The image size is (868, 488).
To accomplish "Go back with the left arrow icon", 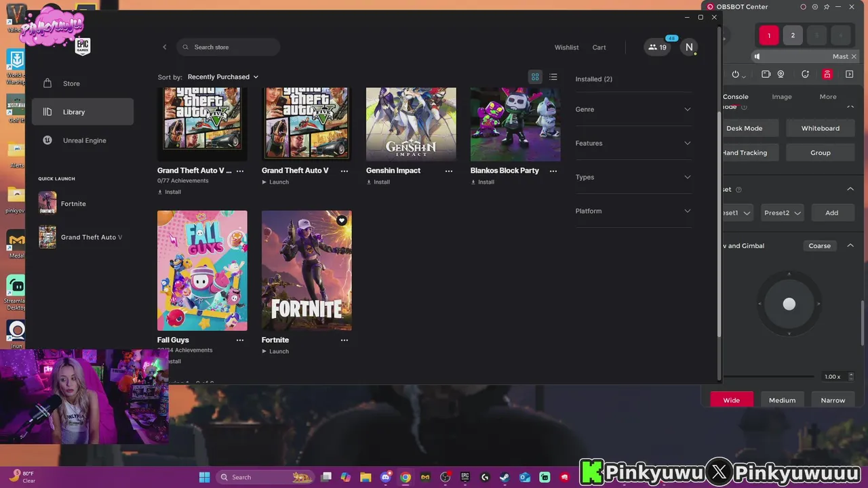I will click(164, 47).
